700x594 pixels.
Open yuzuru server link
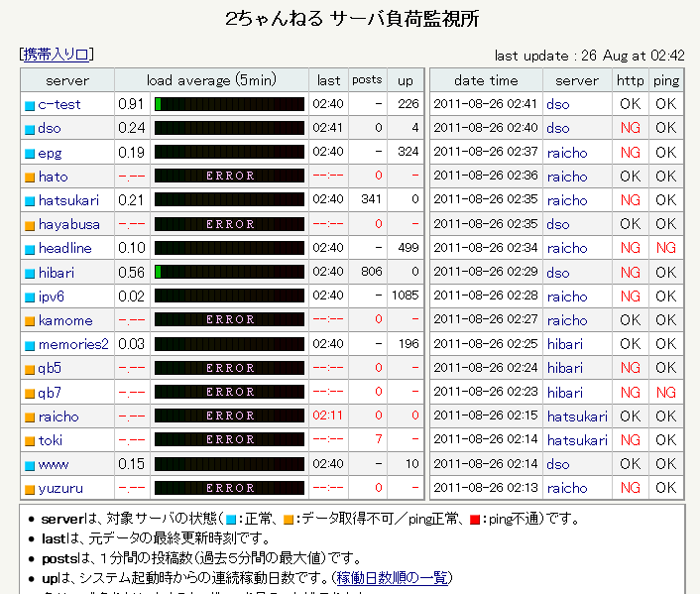[61, 489]
